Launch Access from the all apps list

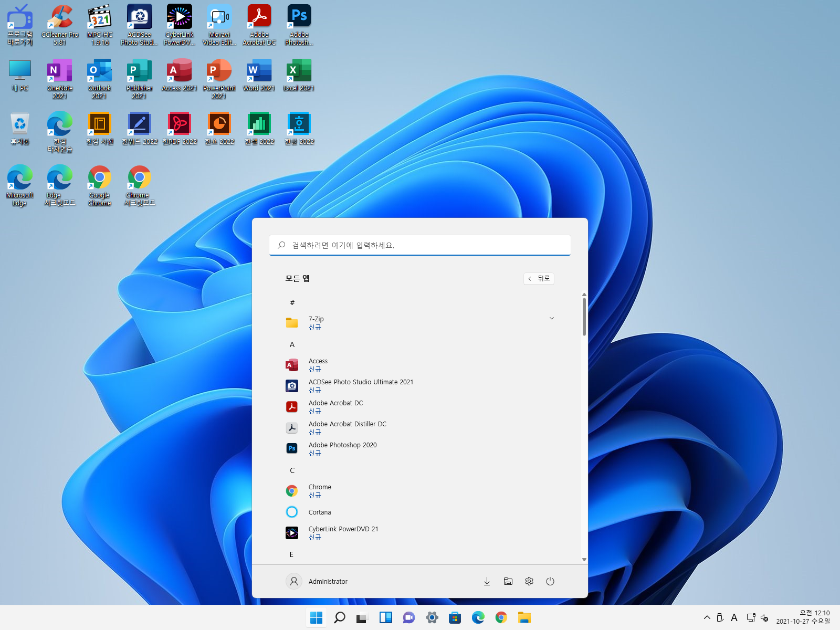tap(420, 365)
